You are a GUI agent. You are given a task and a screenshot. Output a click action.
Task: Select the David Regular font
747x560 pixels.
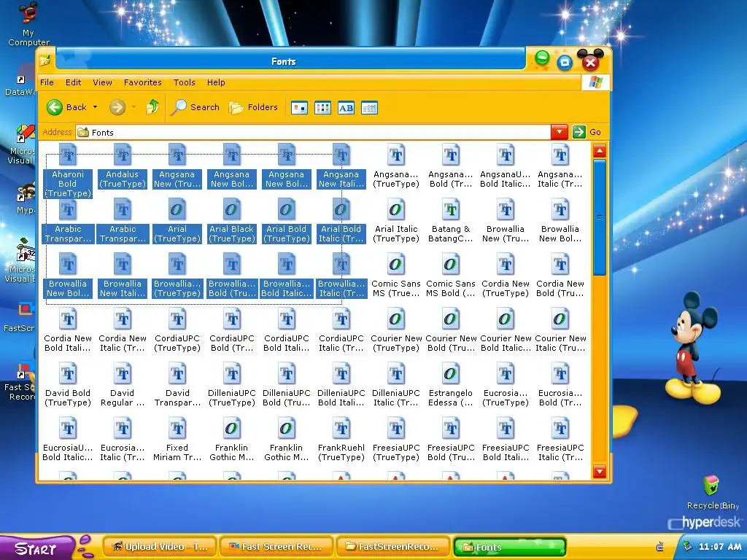click(123, 385)
